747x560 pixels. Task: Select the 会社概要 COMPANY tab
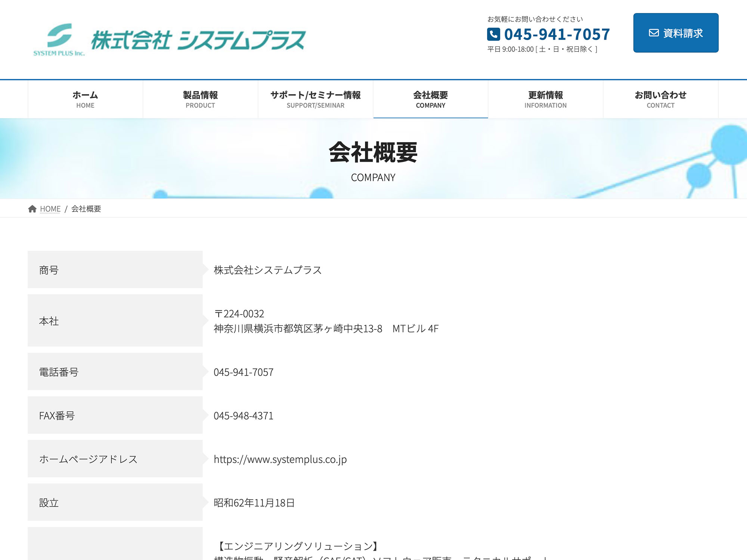point(430,99)
